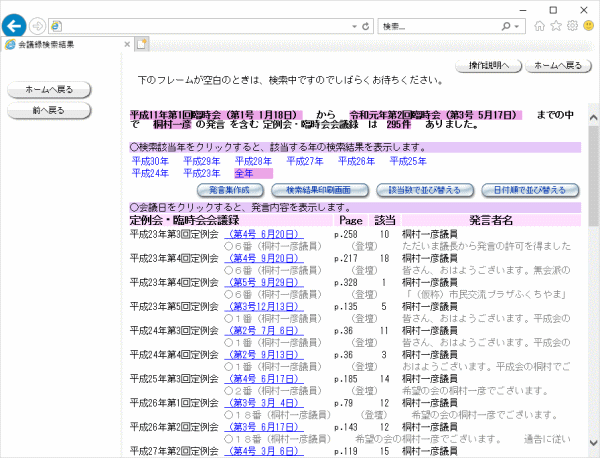Viewport: 600px width, 458px height.
Task: Filter results by 平成24年
Action: pyautogui.click(x=150, y=174)
